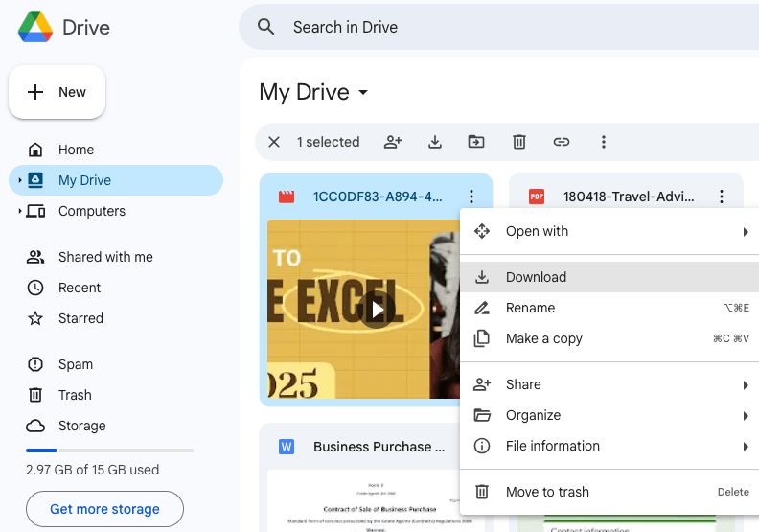Select Move to trash

tap(609, 492)
